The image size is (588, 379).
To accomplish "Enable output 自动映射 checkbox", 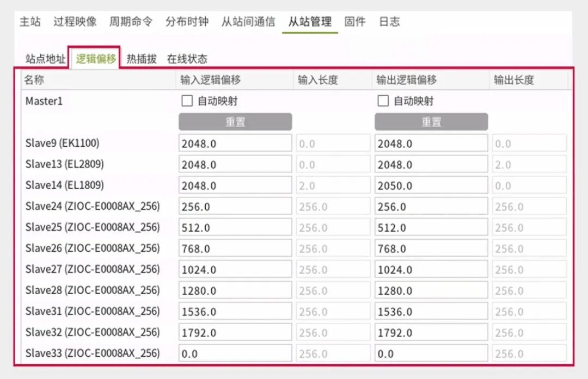I will pos(383,101).
